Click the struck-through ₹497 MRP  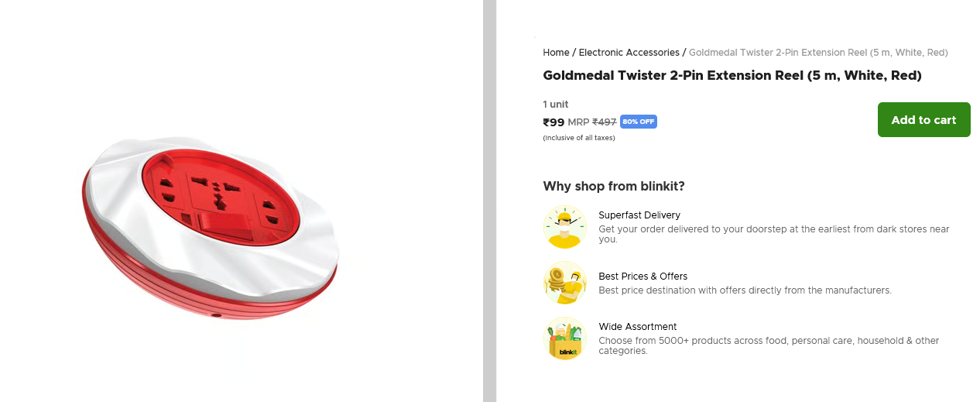(x=604, y=122)
